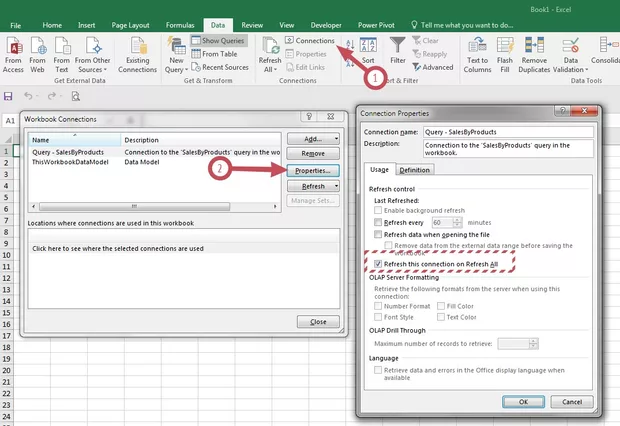The width and height of the screenshot is (620, 426).
Task: Select the ThisWorkbookDataModel connection row
Action: tap(74, 161)
